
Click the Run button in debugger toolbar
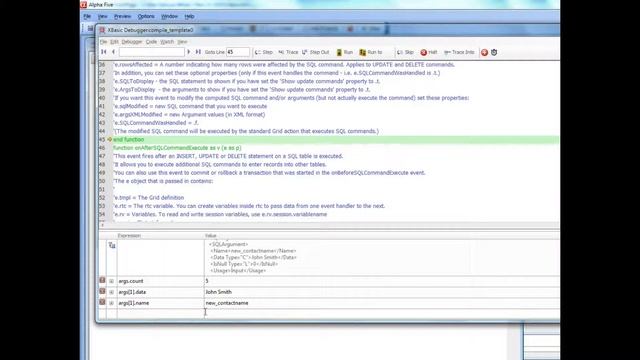pyautogui.click(x=344, y=52)
